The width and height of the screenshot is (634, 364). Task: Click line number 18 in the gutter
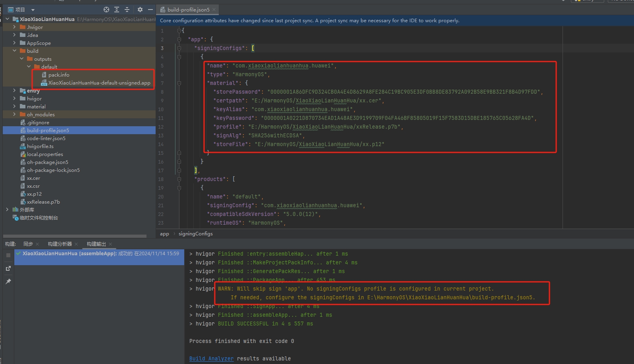click(x=161, y=179)
